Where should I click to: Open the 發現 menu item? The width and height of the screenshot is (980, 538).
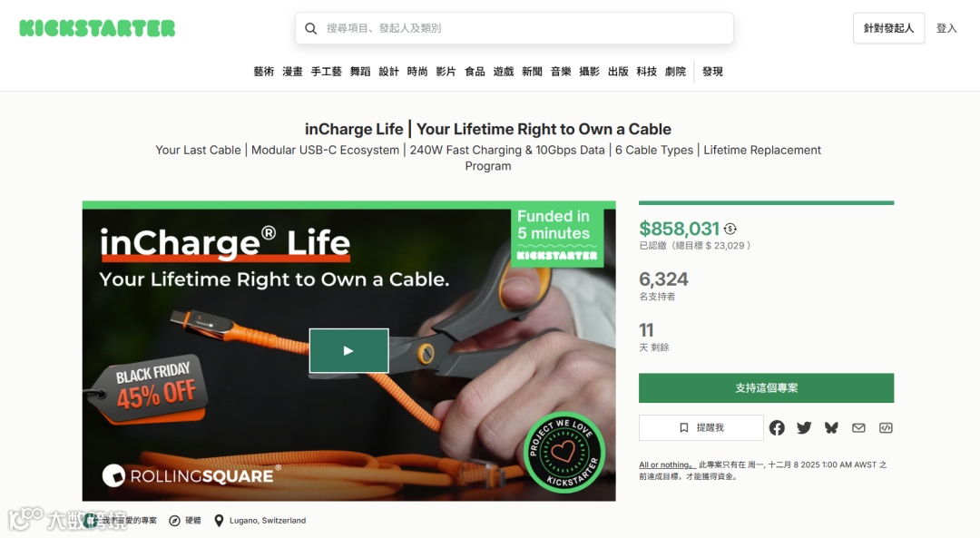(x=712, y=72)
